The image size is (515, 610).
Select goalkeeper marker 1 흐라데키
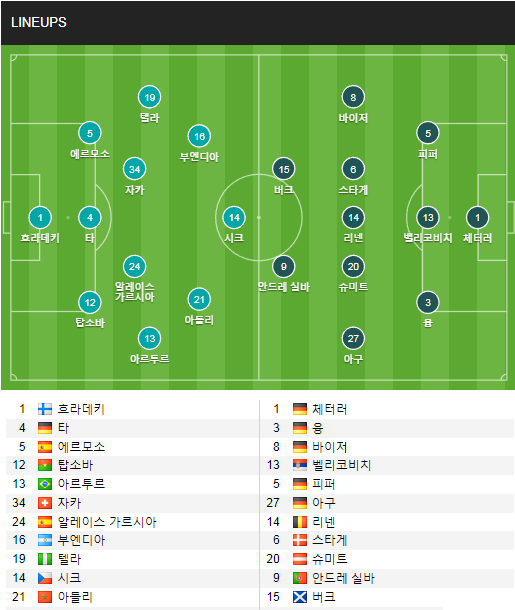pos(40,217)
